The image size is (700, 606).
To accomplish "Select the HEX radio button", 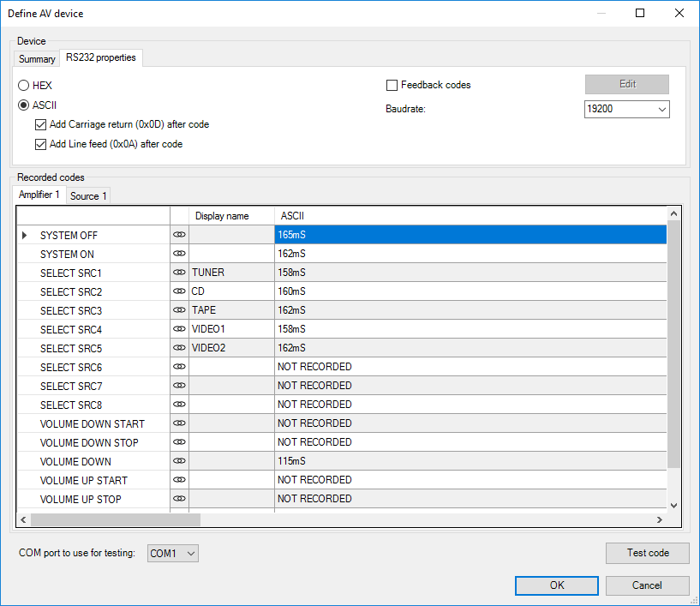I will point(25,86).
